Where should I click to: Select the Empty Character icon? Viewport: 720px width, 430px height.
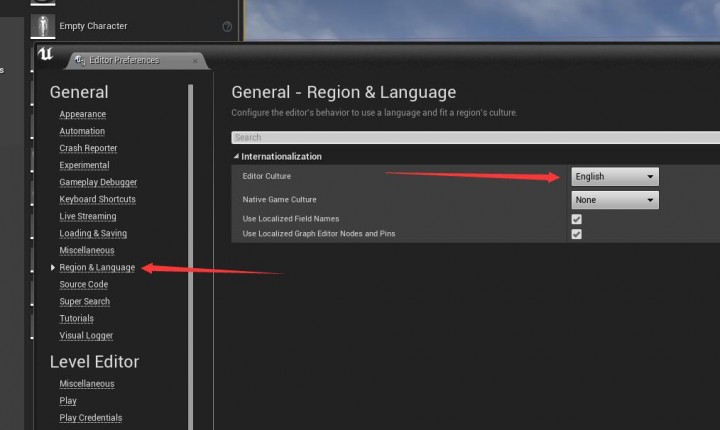(43, 25)
